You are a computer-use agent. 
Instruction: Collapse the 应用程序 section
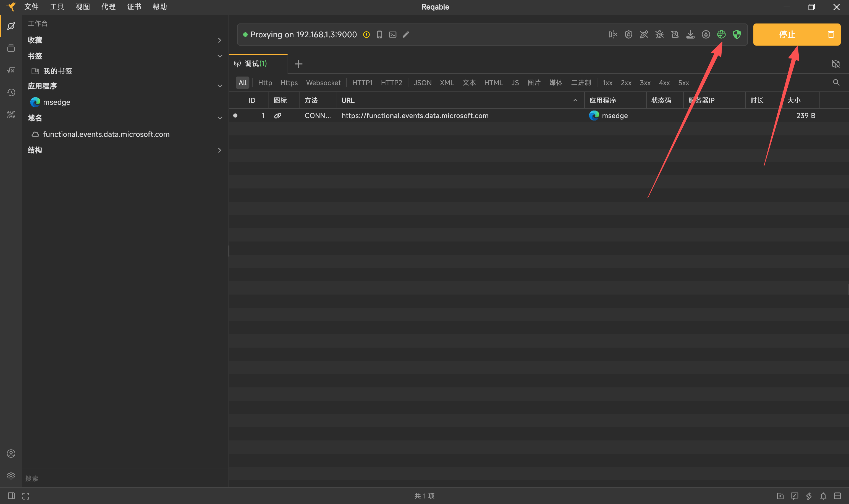coord(219,86)
